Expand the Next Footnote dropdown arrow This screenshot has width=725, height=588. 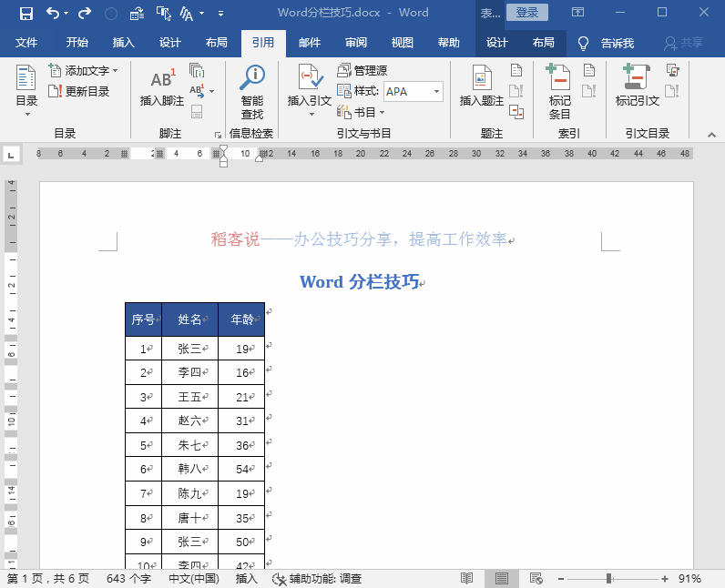pos(212,91)
